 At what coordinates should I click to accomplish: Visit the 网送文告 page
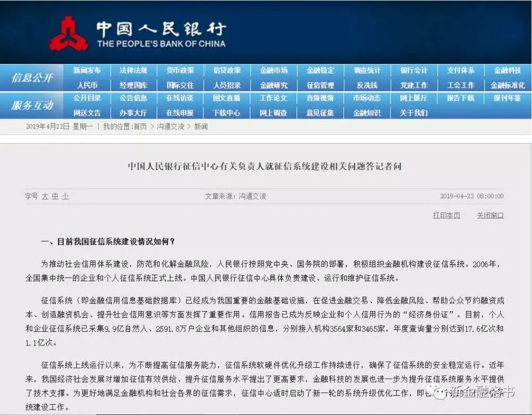pyautogui.click(x=87, y=113)
